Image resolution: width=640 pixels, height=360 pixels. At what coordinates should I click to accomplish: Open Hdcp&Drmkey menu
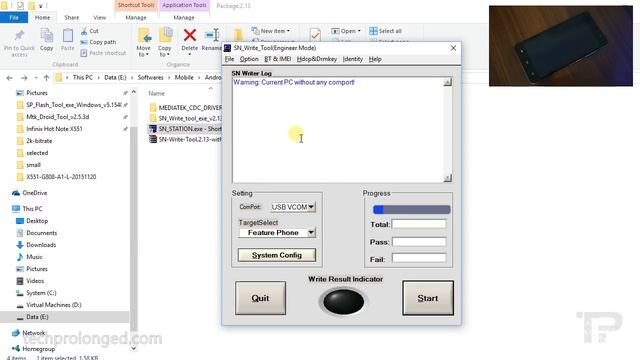pos(317,59)
